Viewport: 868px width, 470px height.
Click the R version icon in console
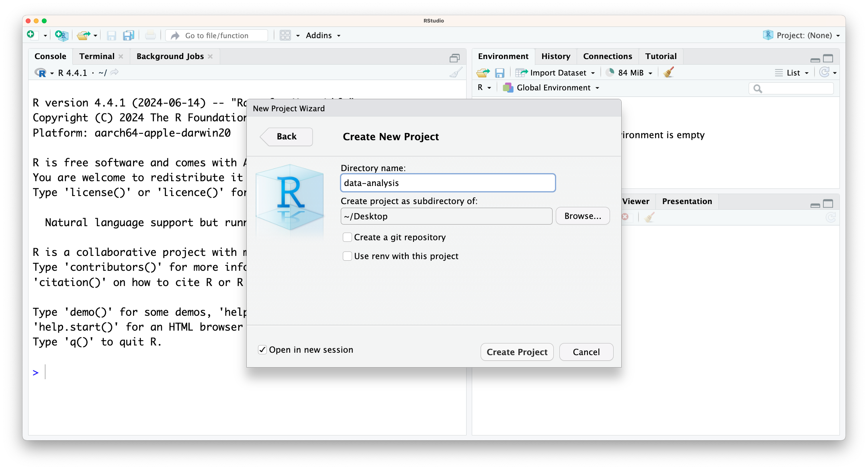click(41, 73)
